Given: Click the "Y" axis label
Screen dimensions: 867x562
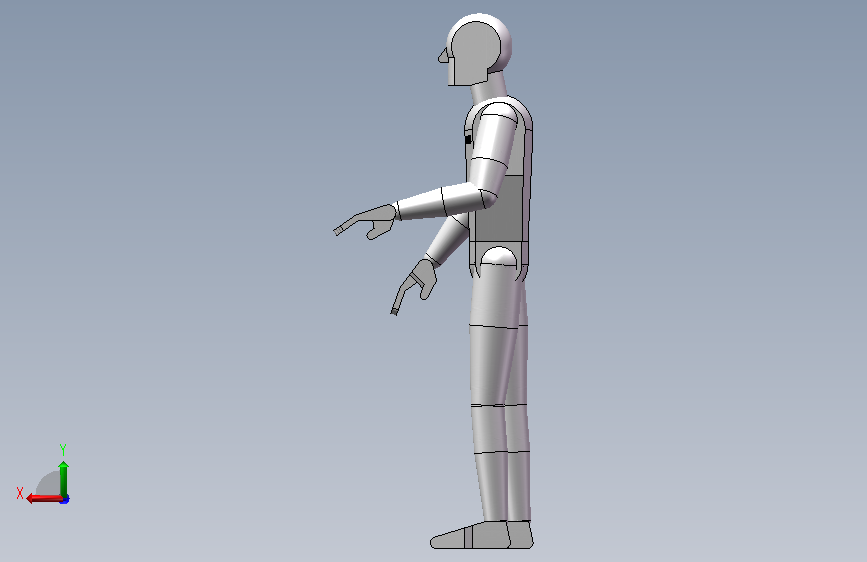Looking at the screenshot, I should (63, 449).
